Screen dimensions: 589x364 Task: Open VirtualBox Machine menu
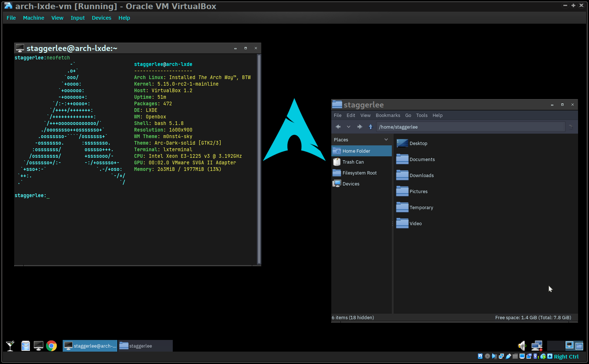(x=34, y=18)
